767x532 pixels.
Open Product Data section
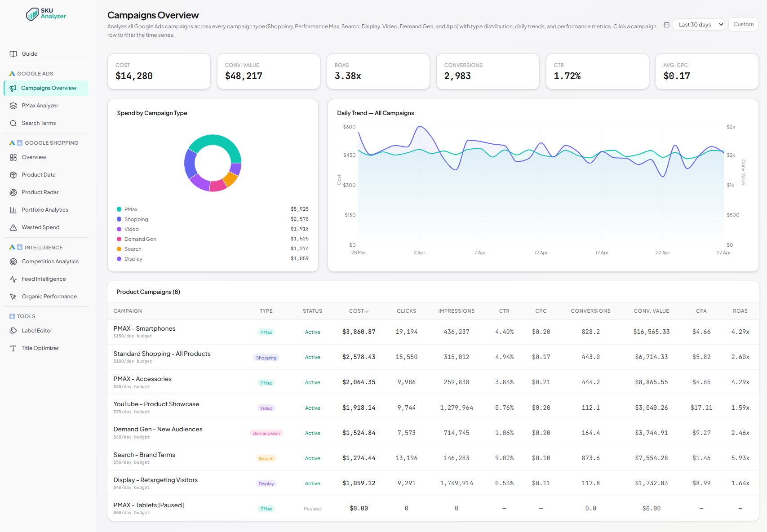46,175
